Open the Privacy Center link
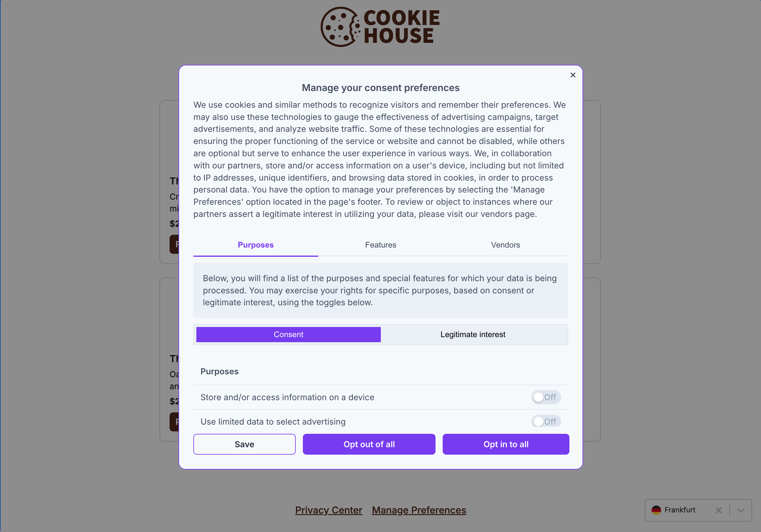Screen dimensions: 761x532 tap(329, 510)
